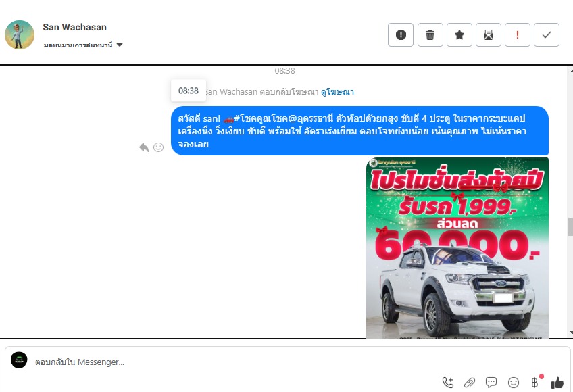Viewport: 573px width, 392px height.
Task: Delete conversation with trash icon
Action: click(430, 34)
